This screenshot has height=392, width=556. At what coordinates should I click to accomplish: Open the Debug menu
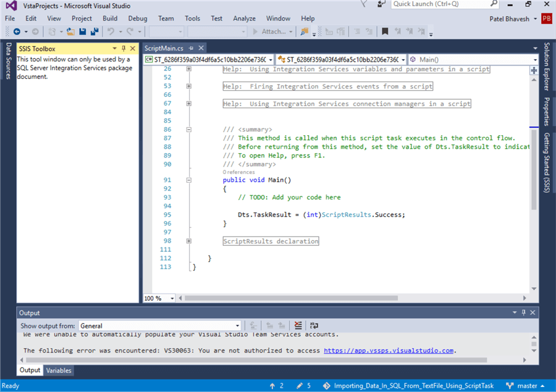[138, 19]
